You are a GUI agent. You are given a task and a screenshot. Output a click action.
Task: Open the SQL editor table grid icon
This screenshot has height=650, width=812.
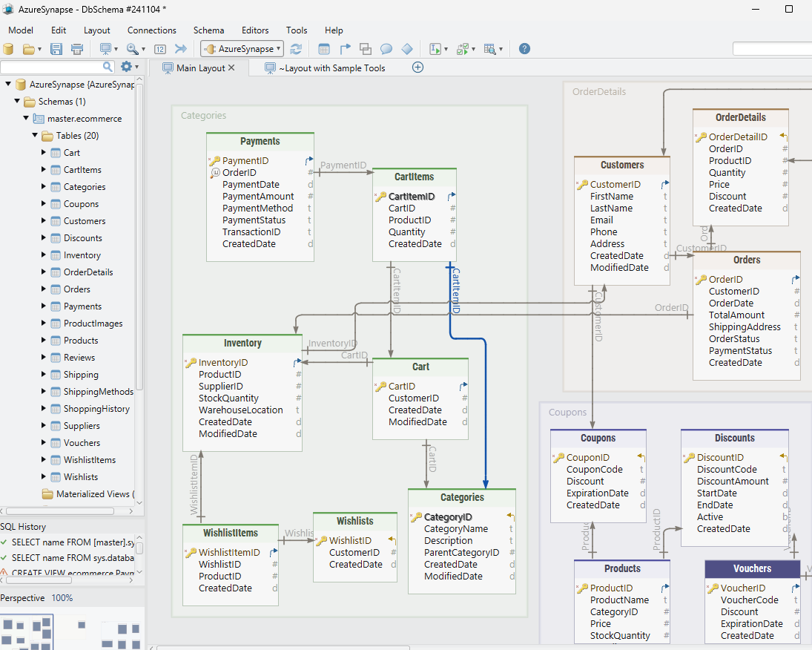click(323, 49)
